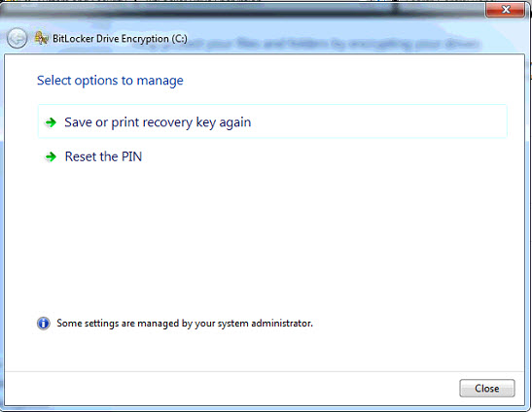The width and height of the screenshot is (532, 412).
Task: Click the background window strip above the dialog
Action: 265,1
